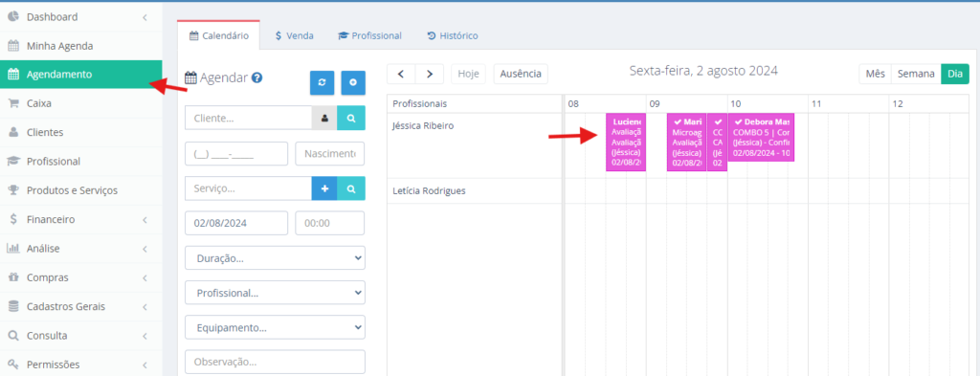Click the search icon beside Serviço field

click(351, 188)
